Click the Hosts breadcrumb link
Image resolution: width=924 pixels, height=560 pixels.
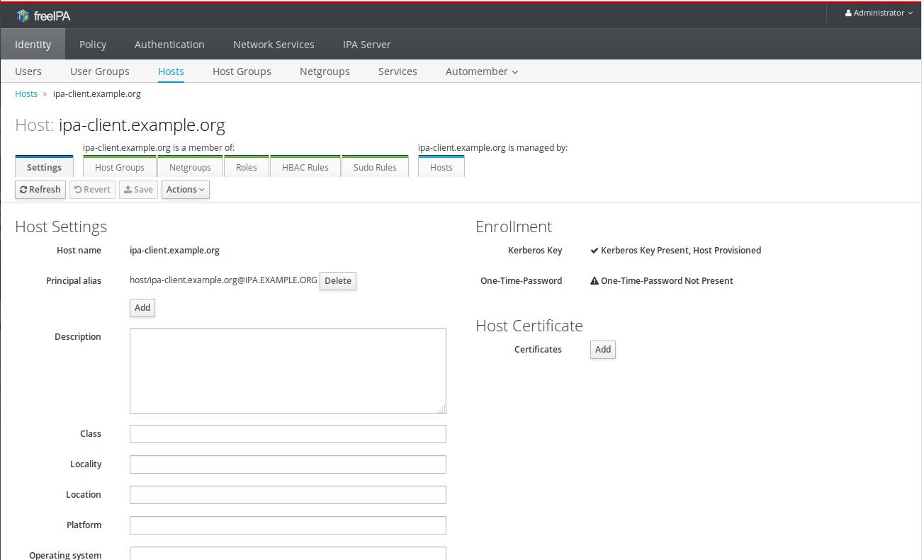pyautogui.click(x=26, y=93)
